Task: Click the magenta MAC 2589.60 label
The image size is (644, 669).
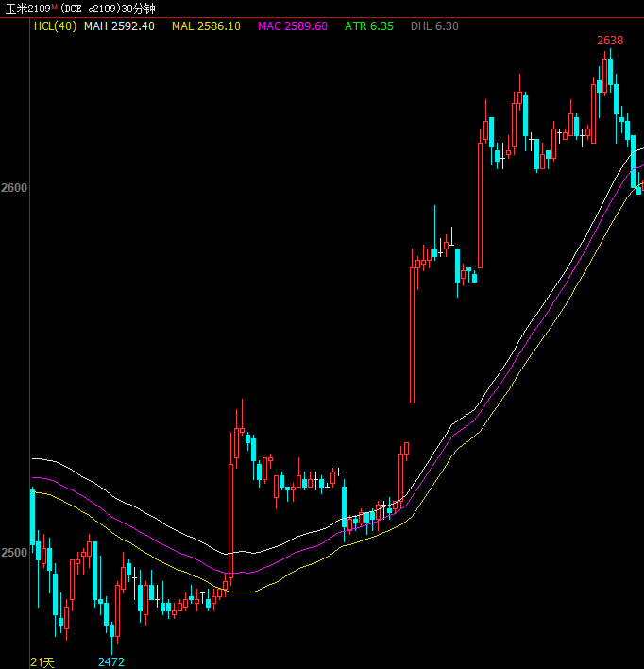Action: [x=293, y=26]
